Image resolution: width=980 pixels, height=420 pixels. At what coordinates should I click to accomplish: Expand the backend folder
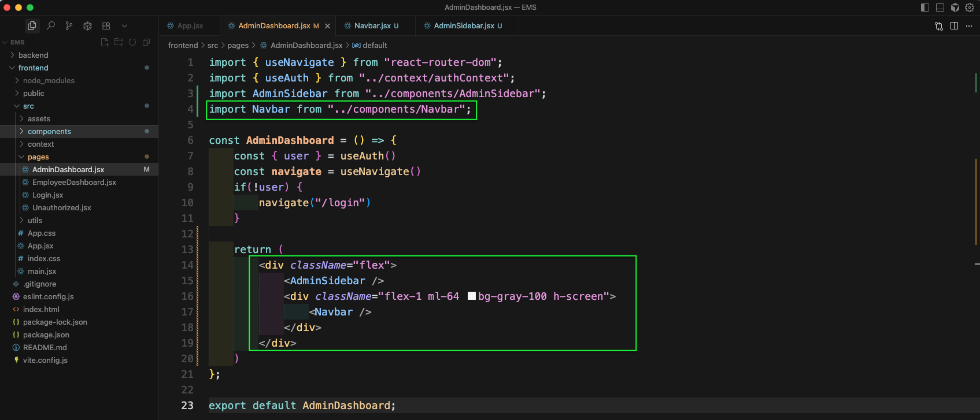[x=33, y=55]
